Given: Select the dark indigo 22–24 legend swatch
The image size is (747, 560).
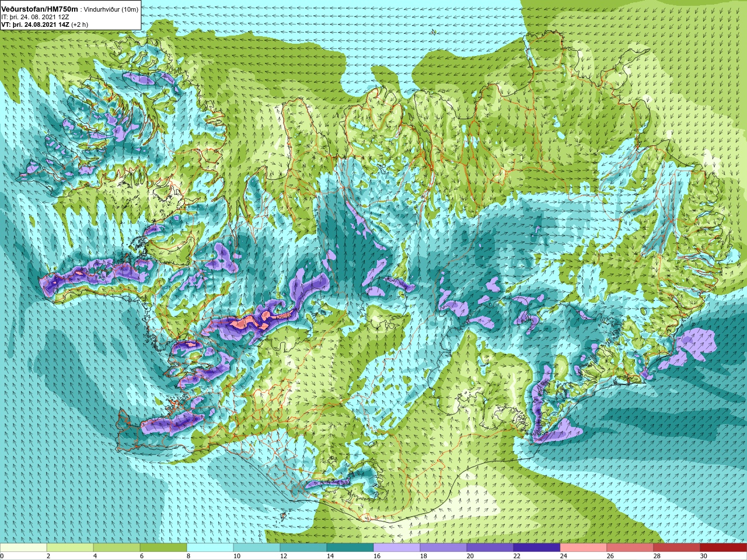Looking at the screenshot, I should pyautogui.click(x=537, y=548).
